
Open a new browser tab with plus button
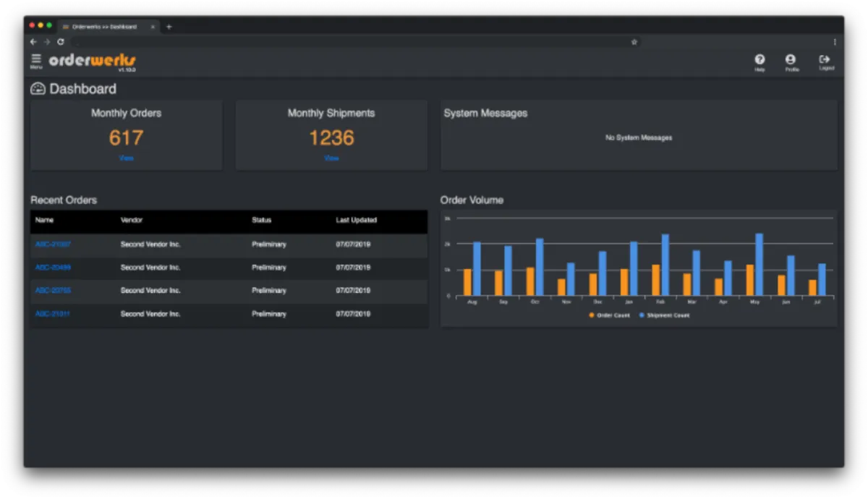tap(169, 27)
